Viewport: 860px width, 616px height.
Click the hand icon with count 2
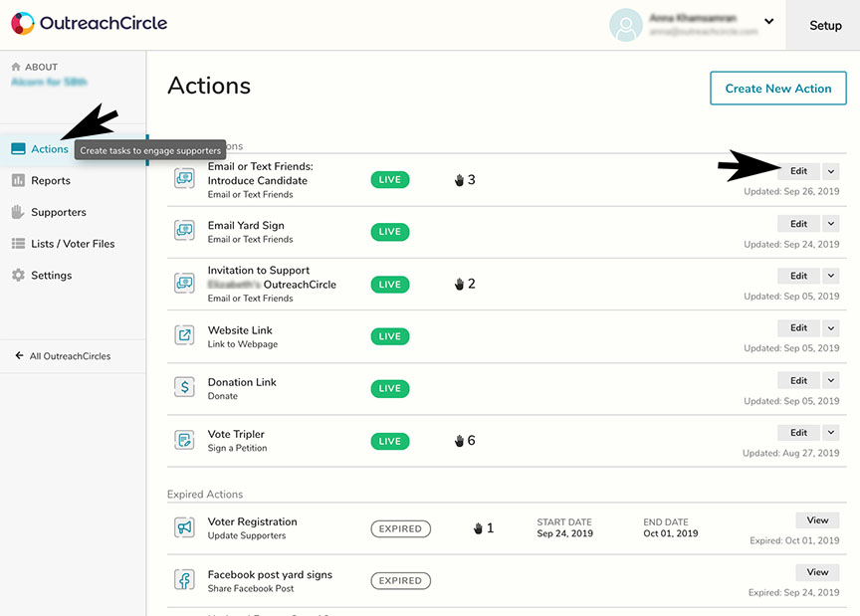[459, 284]
